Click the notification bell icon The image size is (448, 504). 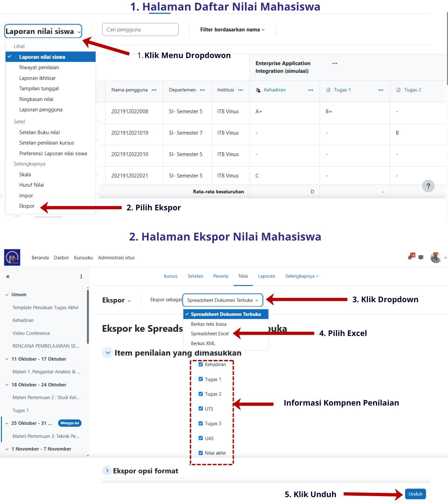(410, 257)
